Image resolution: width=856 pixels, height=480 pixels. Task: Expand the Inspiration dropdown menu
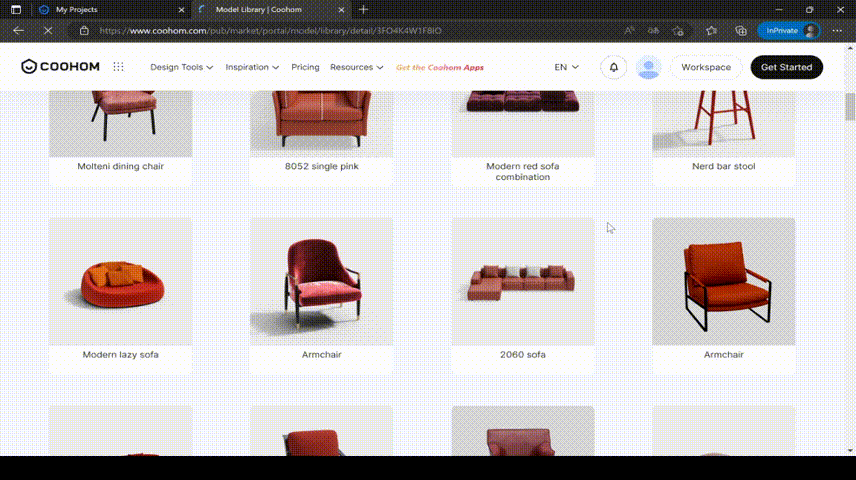pos(252,67)
